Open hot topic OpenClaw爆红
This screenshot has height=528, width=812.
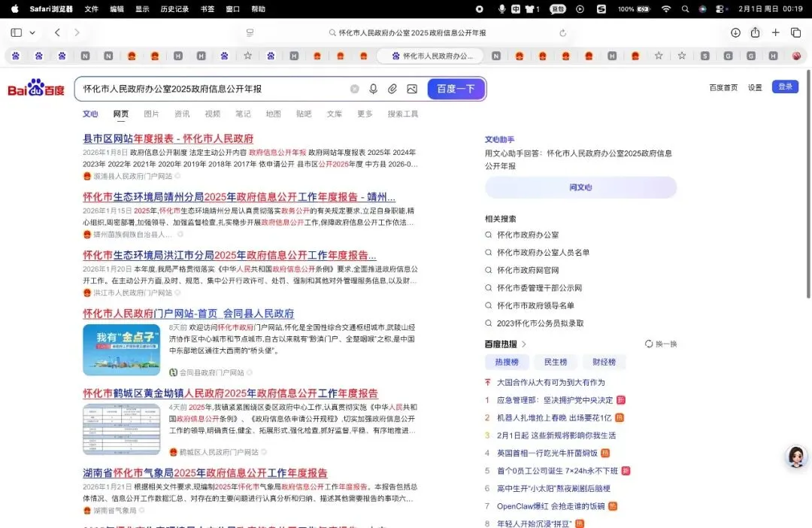click(x=550, y=506)
